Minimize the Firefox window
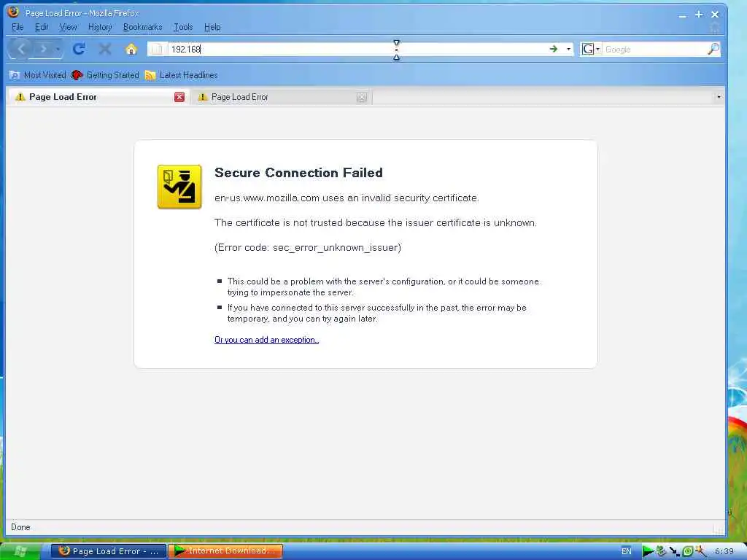The width and height of the screenshot is (747, 560). point(682,15)
